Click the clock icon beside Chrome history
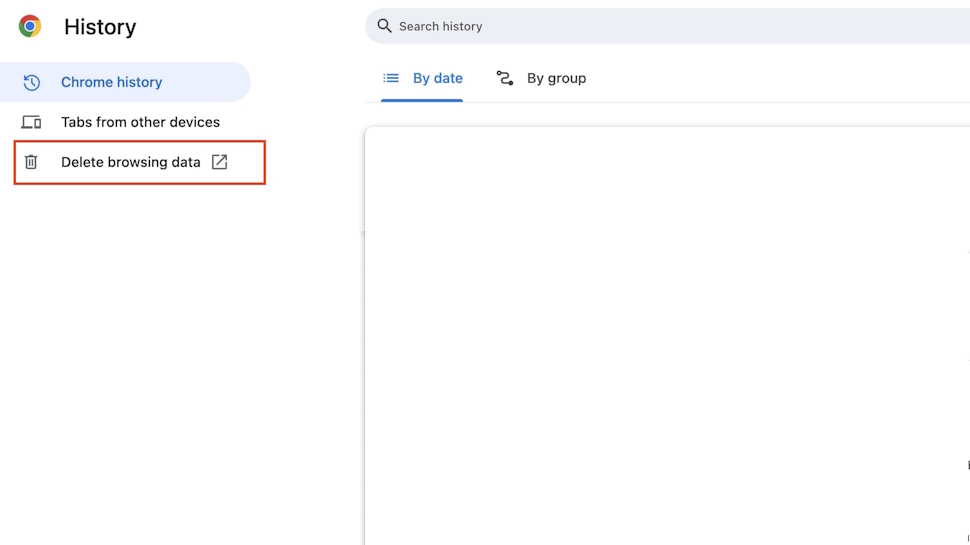970x545 pixels. pyautogui.click(x=32, y=82)
